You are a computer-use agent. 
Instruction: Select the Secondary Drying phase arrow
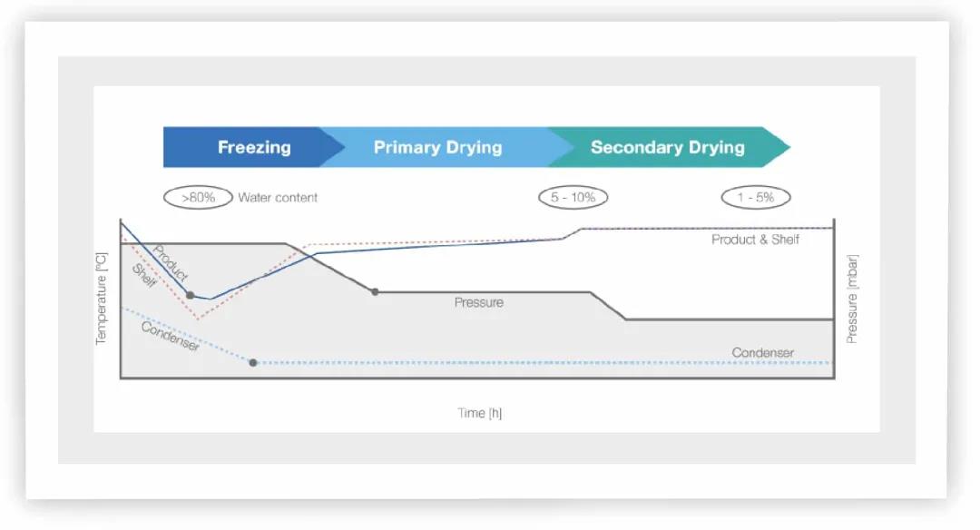click(x=667, y=147)
